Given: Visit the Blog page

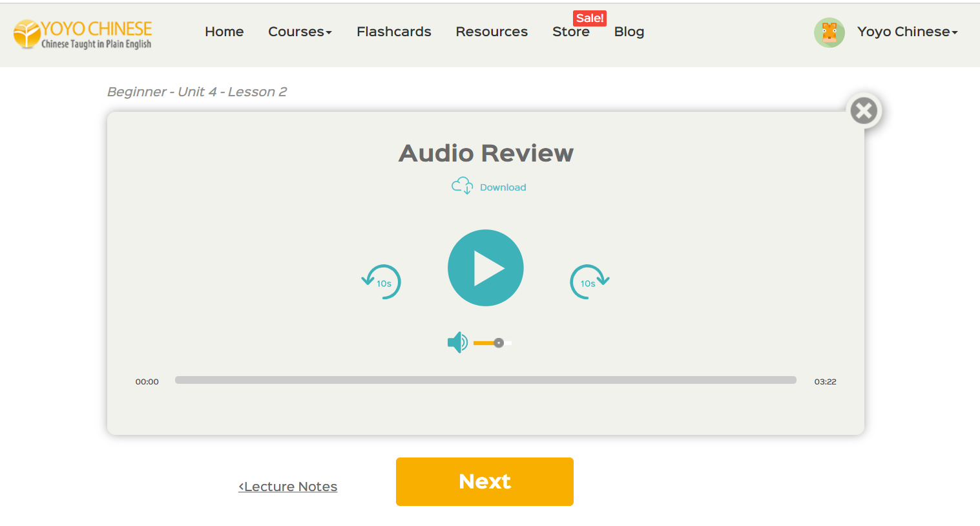Looking at the screenshot, I should pyautogui.click(x=629, y=32).
